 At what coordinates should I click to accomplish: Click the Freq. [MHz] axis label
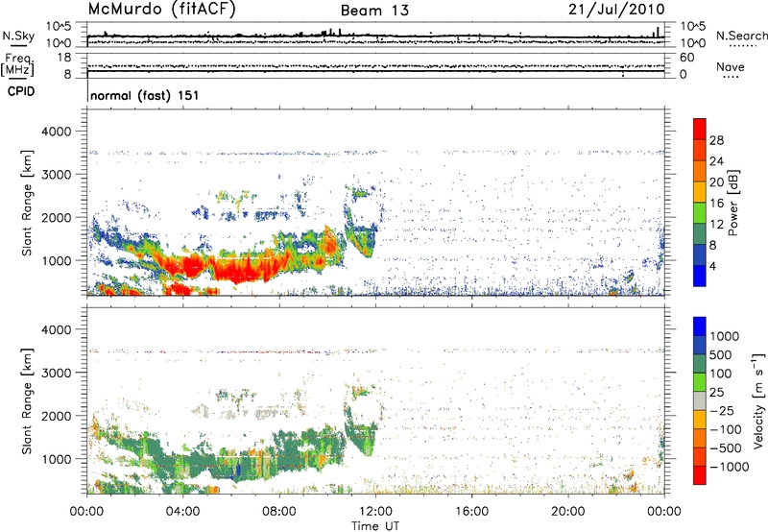17,64
